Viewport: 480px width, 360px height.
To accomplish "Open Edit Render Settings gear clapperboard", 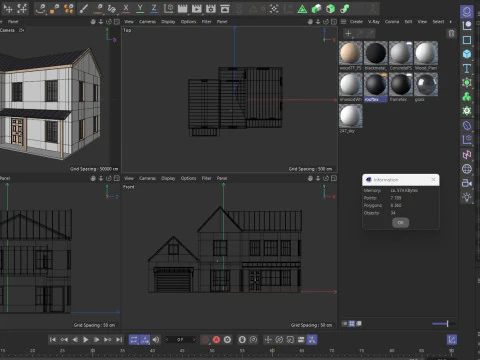I will tap(211, 8).
